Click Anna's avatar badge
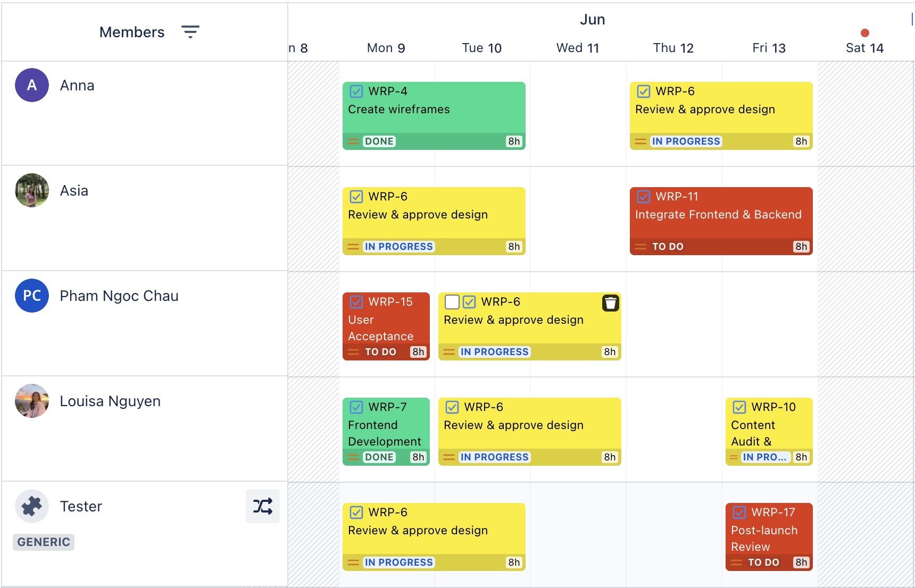Screen dimensions: 915x588 pyautogui.click(x=31, y=85)
